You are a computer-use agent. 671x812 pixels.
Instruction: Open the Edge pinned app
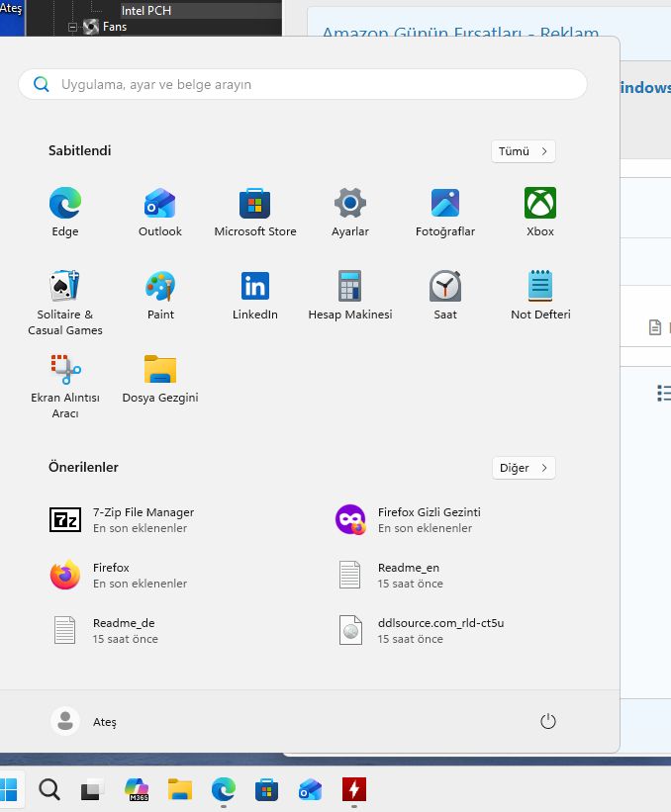65,212
